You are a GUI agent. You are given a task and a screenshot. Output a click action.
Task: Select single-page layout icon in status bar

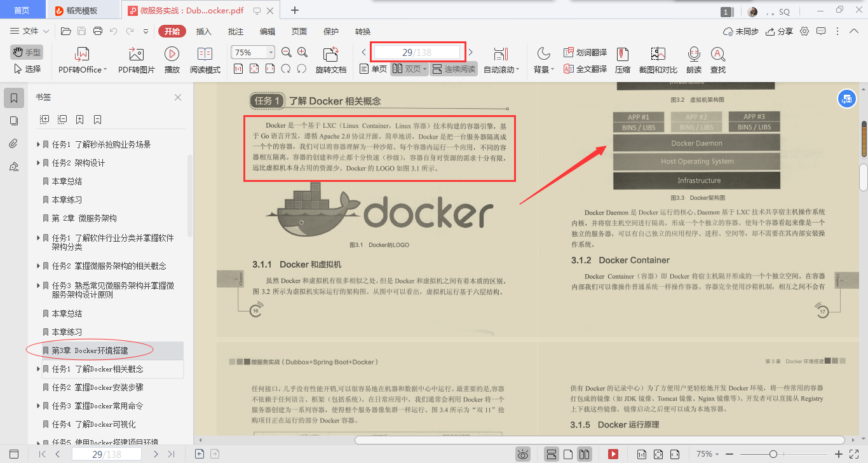click(568, 454)
